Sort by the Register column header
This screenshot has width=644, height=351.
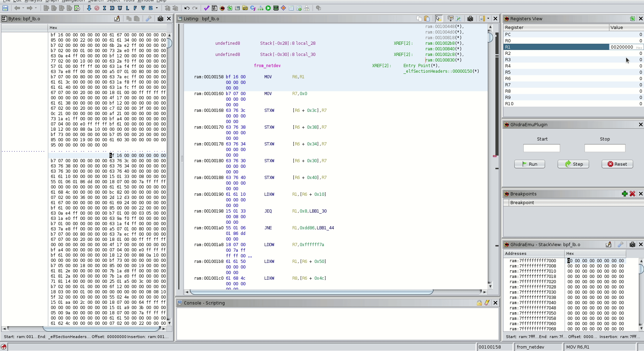(556, 27)
